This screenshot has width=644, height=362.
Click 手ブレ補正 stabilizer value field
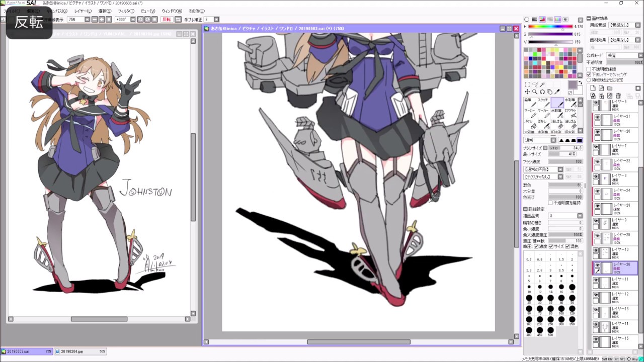[209, 20]
